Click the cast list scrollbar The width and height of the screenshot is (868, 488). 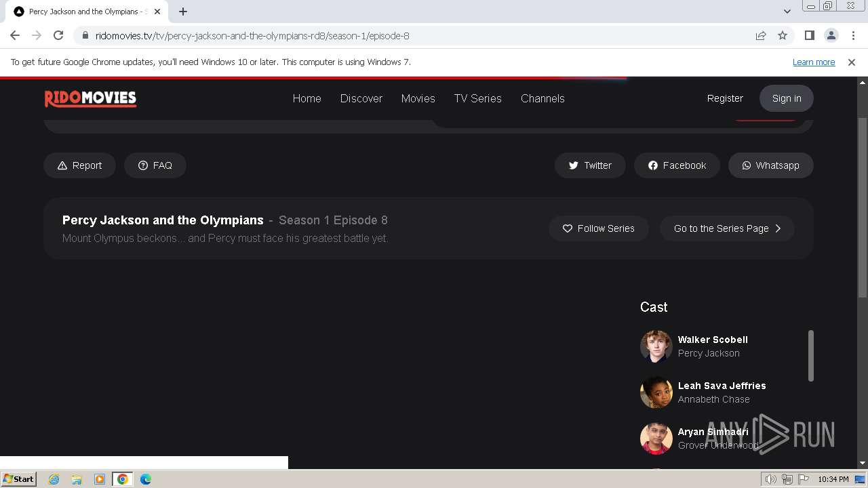click(x=811, y=356)
